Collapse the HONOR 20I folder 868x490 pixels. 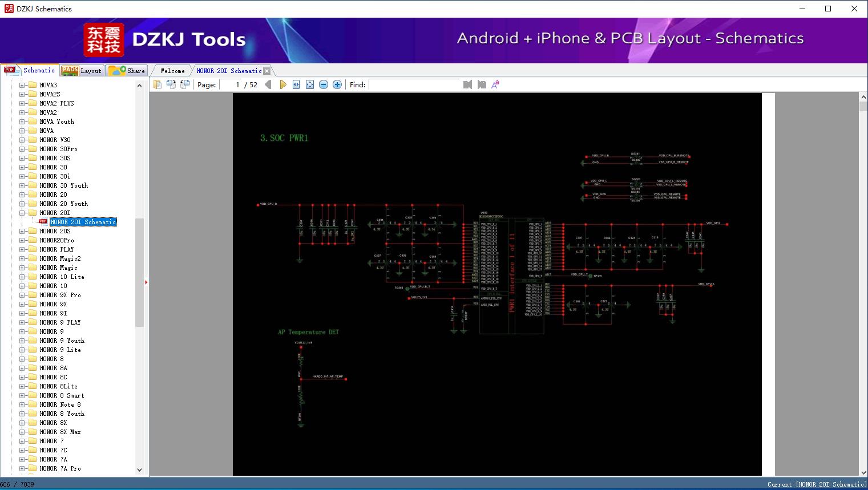click(22, 213)
